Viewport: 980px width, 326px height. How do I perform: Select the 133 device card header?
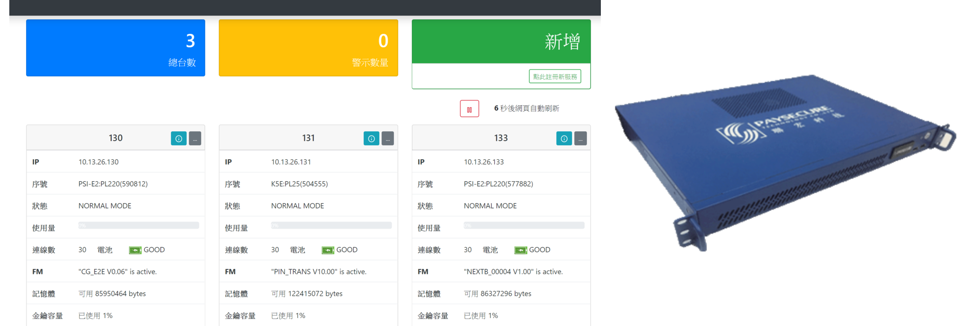coord(501,138)
